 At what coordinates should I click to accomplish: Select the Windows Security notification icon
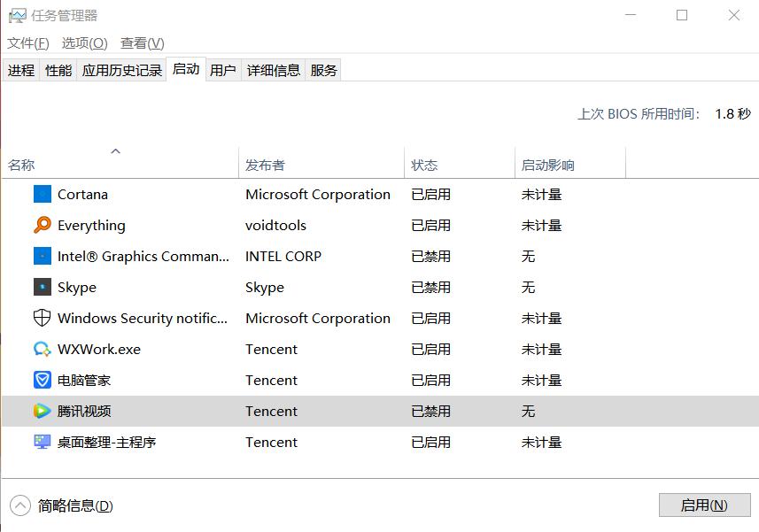(x=40, y=318)
